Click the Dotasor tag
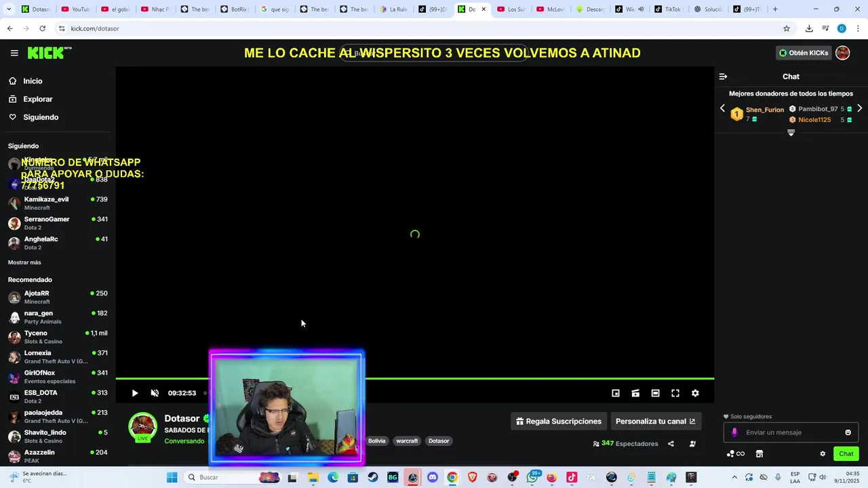 click(439, 441)
